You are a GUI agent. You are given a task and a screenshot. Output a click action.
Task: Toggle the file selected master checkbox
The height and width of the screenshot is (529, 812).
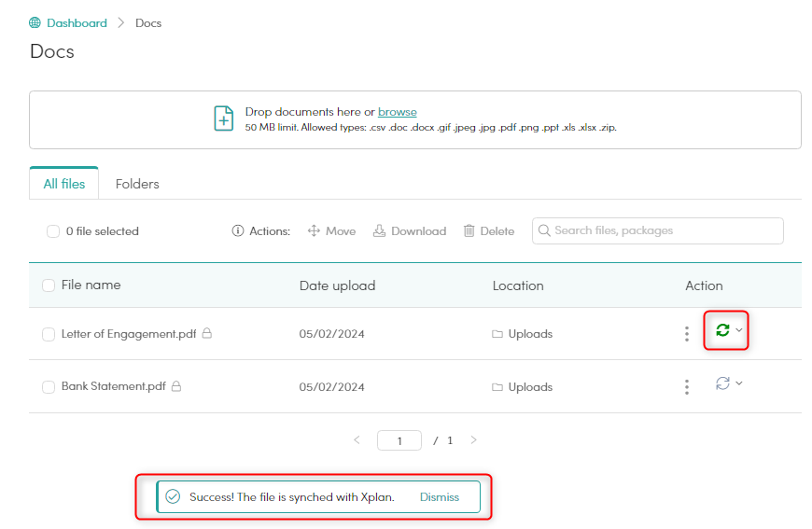(x=53, y=231)
